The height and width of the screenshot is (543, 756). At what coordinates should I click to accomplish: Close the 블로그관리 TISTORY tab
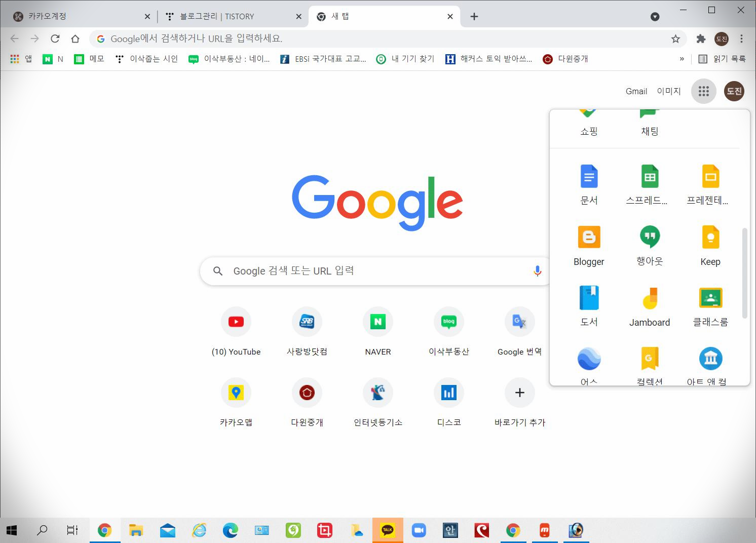[x=298, y=17]
